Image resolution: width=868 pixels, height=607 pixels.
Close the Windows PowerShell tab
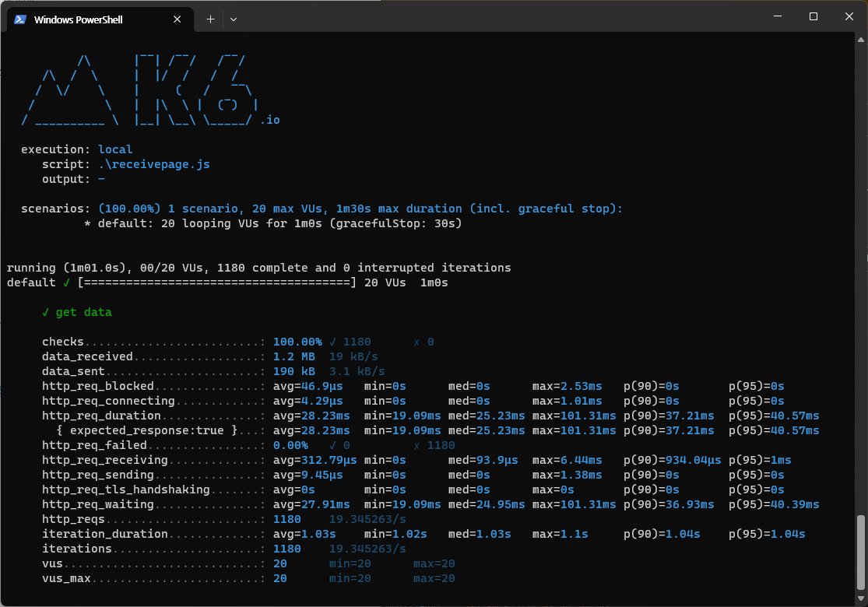coord(177,19)
